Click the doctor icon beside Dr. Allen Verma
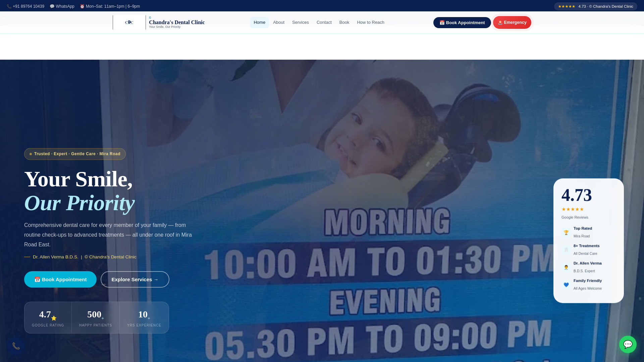The width and height of the screenshot is (644, 362). 566,267
